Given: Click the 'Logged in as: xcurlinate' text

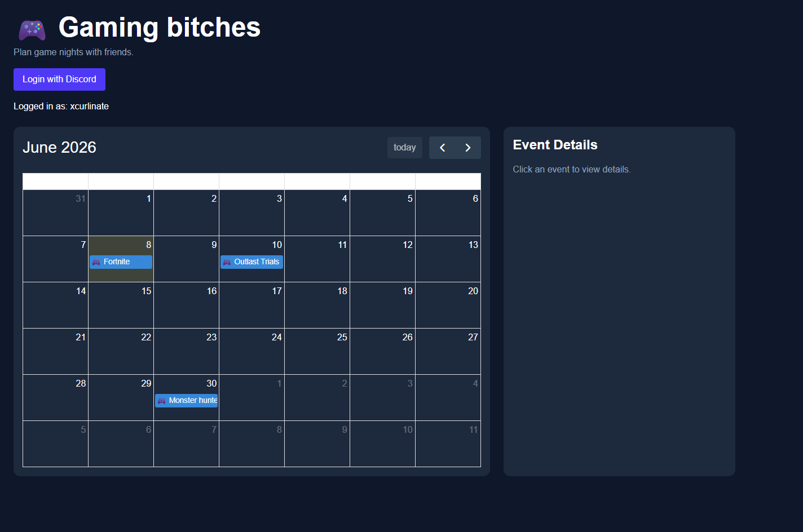Looking at the screenshot, I should tap(61, 107).
